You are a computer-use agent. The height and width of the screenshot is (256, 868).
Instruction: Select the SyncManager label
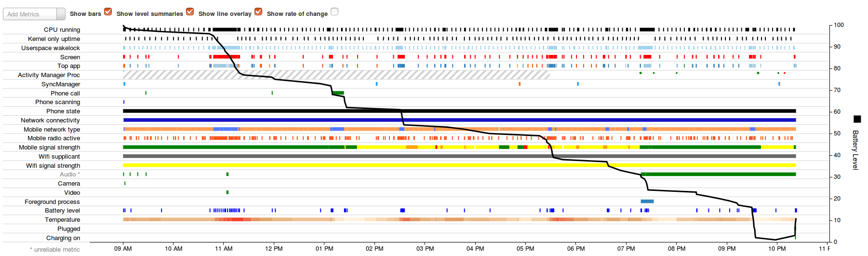61,84
